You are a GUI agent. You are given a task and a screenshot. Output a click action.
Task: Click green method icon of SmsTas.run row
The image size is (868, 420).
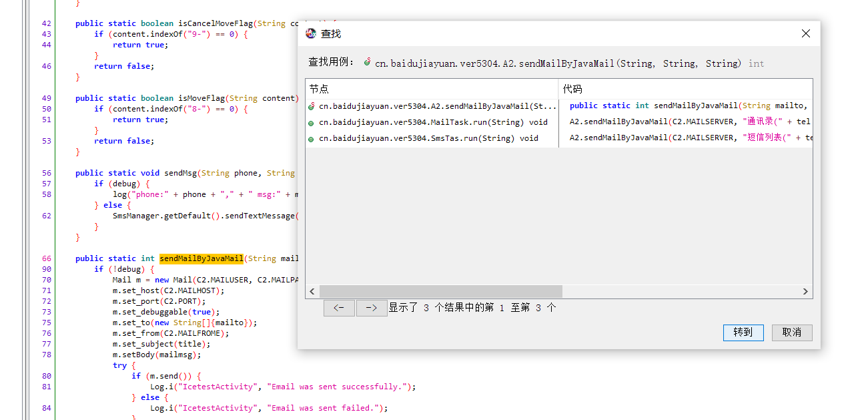click(312, 139)
